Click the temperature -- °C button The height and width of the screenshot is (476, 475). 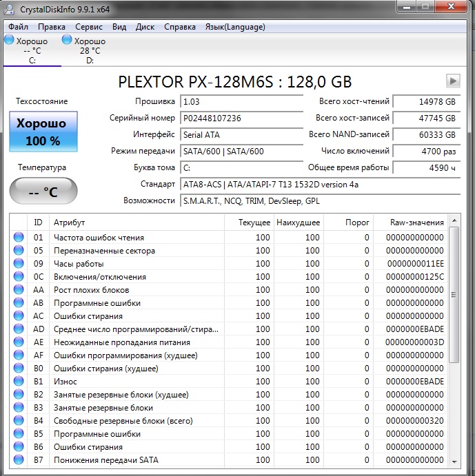tap(43, 192)
